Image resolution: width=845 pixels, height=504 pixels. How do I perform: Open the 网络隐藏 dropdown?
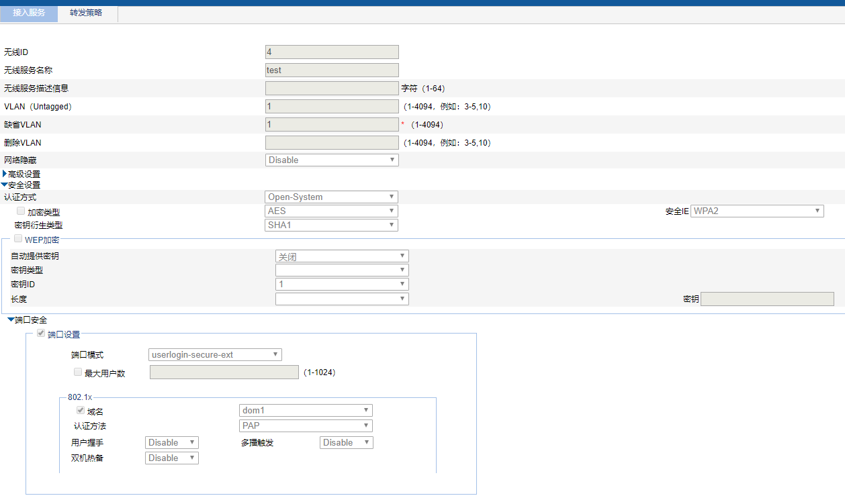(x=332, y=160)
